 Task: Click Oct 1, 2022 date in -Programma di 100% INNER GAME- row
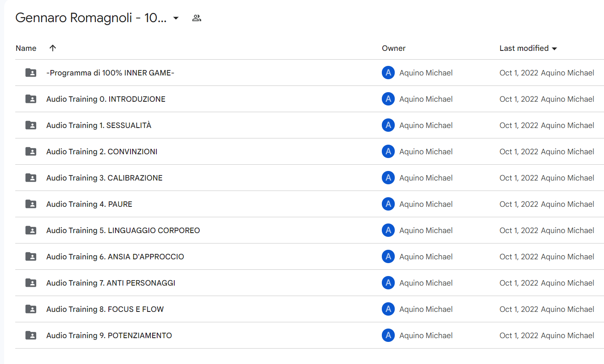[x=519, y=73]
